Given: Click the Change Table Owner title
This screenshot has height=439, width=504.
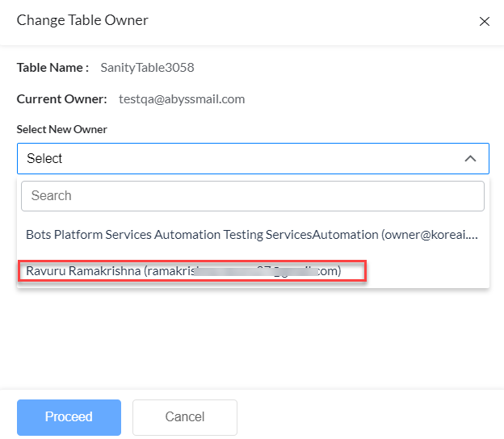Looking at the screenshot, I should point(82,20).
